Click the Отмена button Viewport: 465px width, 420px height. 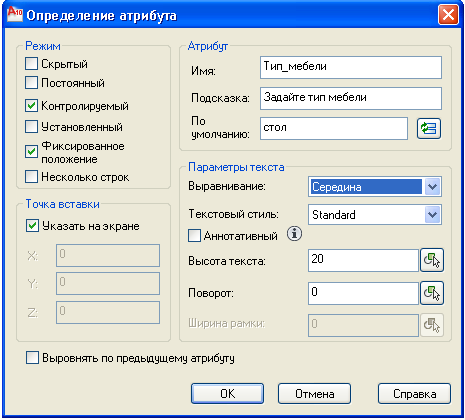click(314, 394)
